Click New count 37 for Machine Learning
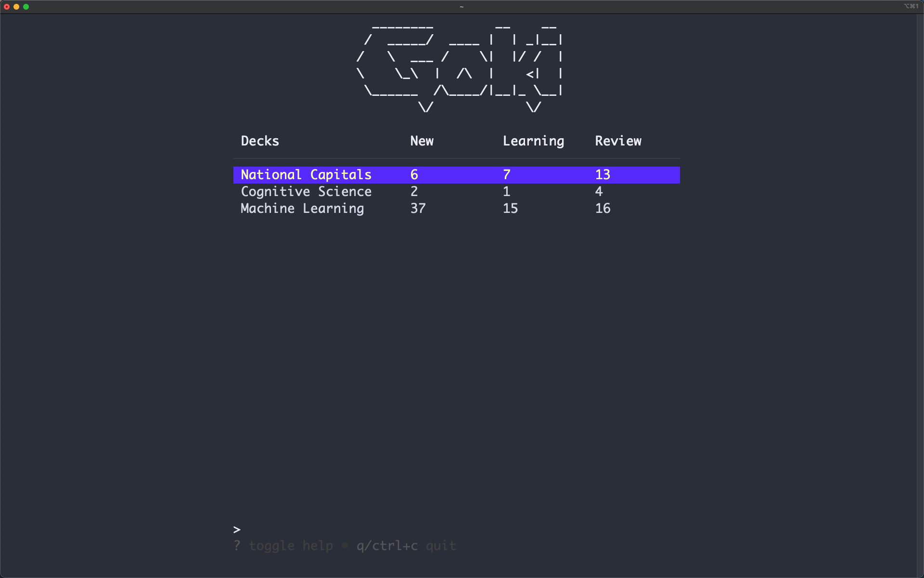Screen dimensions: 924x578 coord(418,209)
